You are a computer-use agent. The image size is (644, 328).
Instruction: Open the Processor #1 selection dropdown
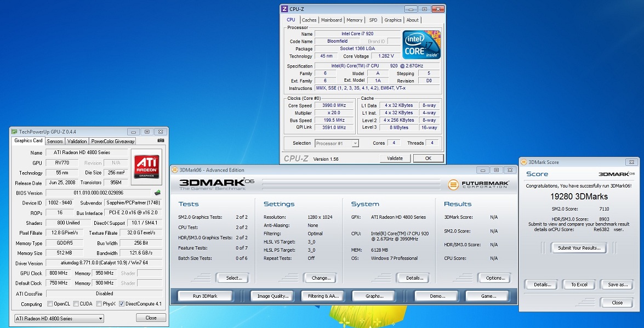[337, 143]
